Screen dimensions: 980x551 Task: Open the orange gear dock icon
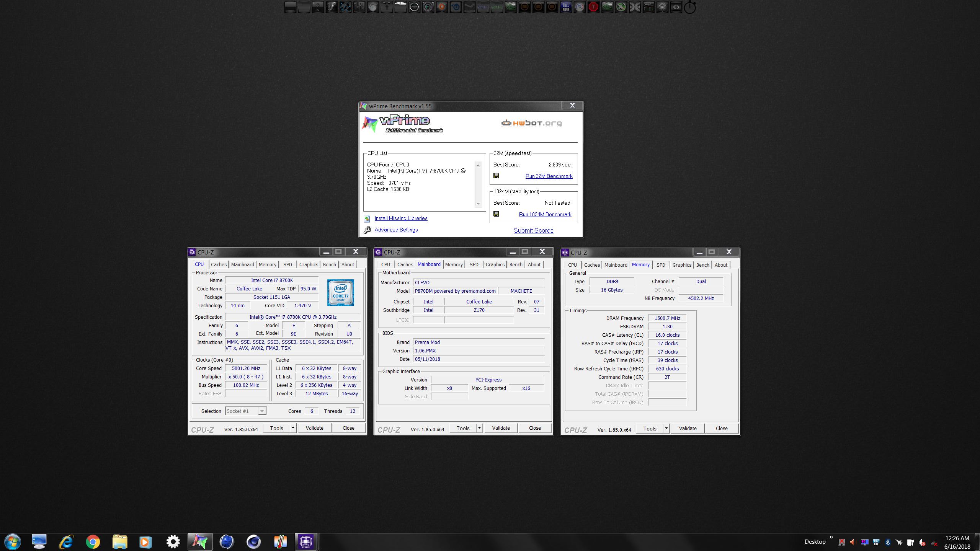point(441,7)
